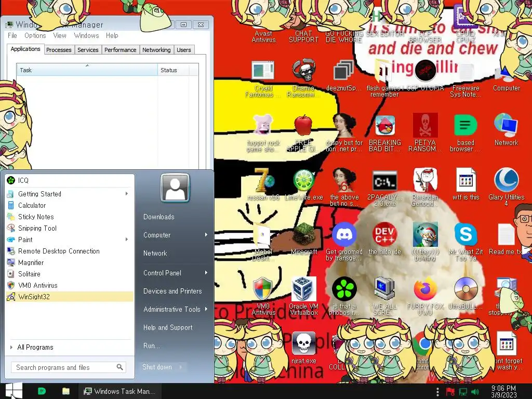Open the wtf is this desktop icon
Viewport: 532px width, 399px height.
[x=465, y=184]
